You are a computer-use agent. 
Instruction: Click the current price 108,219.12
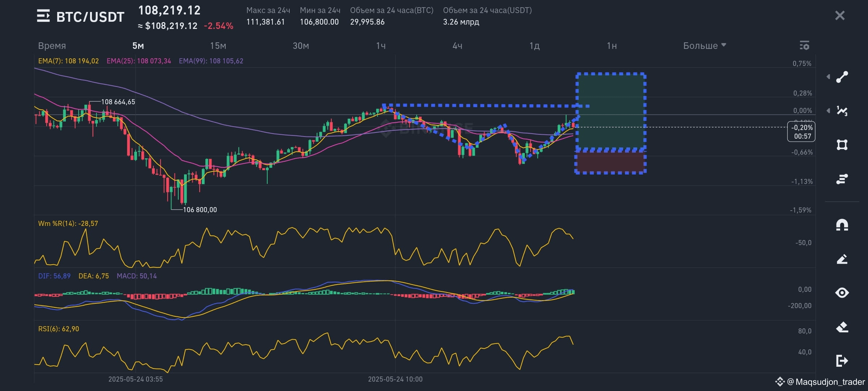pos(169,10)
